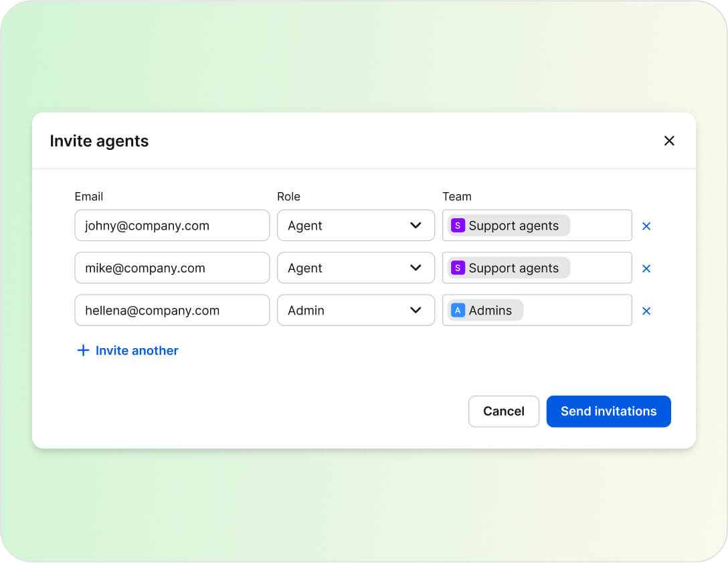Select the hellena@company.com email field
The width and height of the screenshot is (728, 563).
tap(172, 310)
